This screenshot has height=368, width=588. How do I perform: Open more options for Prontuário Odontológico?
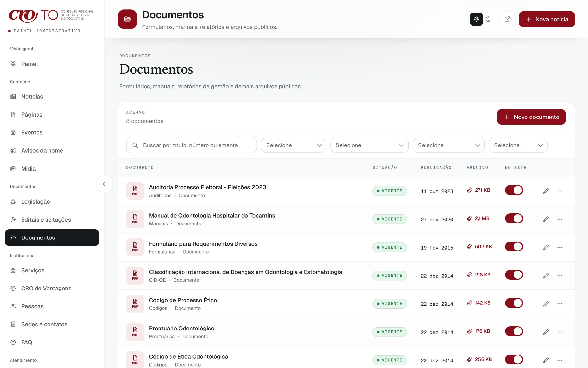click(x=560, y=332)
